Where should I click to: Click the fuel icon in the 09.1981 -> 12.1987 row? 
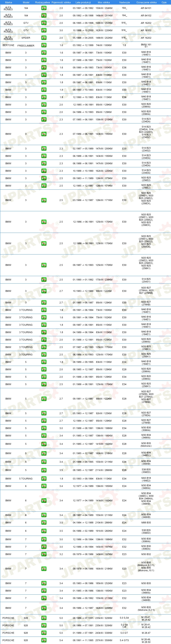point(44,399)
